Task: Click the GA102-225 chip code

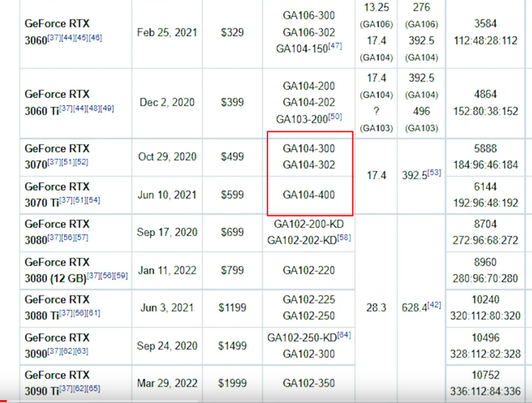Action: (309, 300)
